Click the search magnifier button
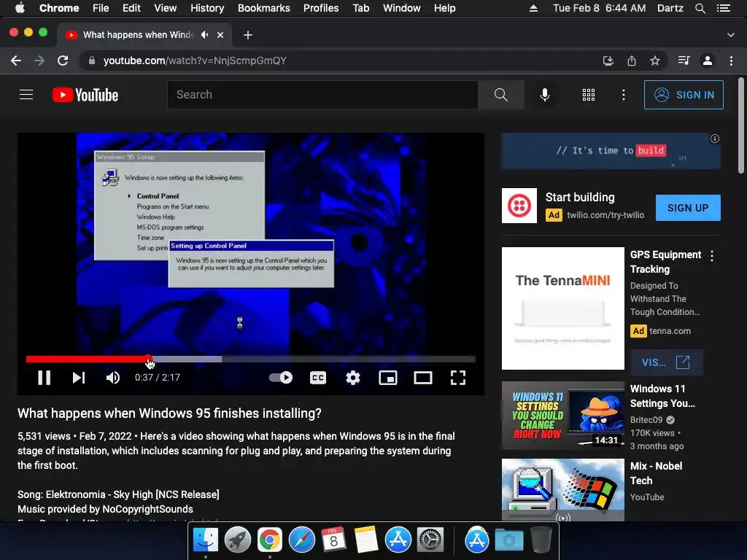The height and width of the screenshot is (560, 747). pos(500,95)
